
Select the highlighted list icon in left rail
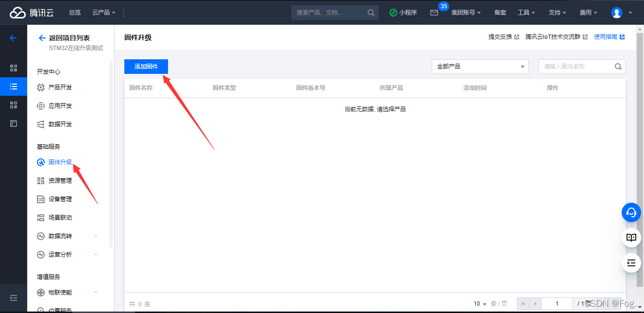(x=14, y=87)
